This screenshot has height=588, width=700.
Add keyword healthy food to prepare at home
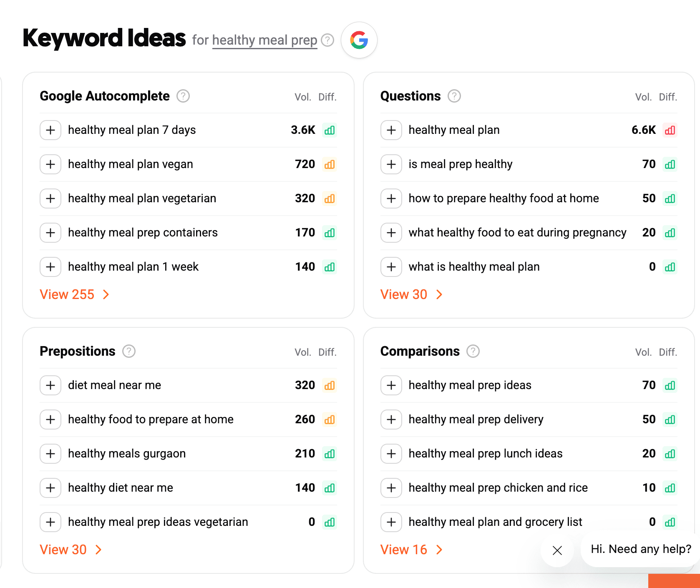tap(50, 420)
